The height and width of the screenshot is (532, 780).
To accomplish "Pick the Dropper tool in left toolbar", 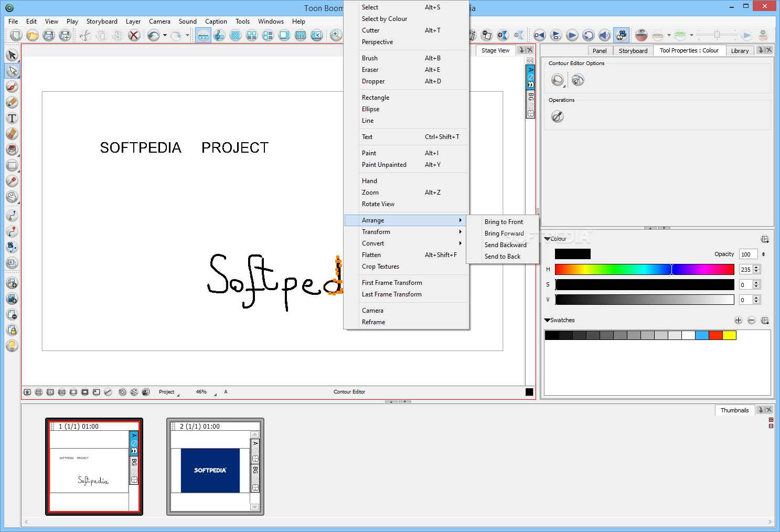I will (x=12, y=181).
